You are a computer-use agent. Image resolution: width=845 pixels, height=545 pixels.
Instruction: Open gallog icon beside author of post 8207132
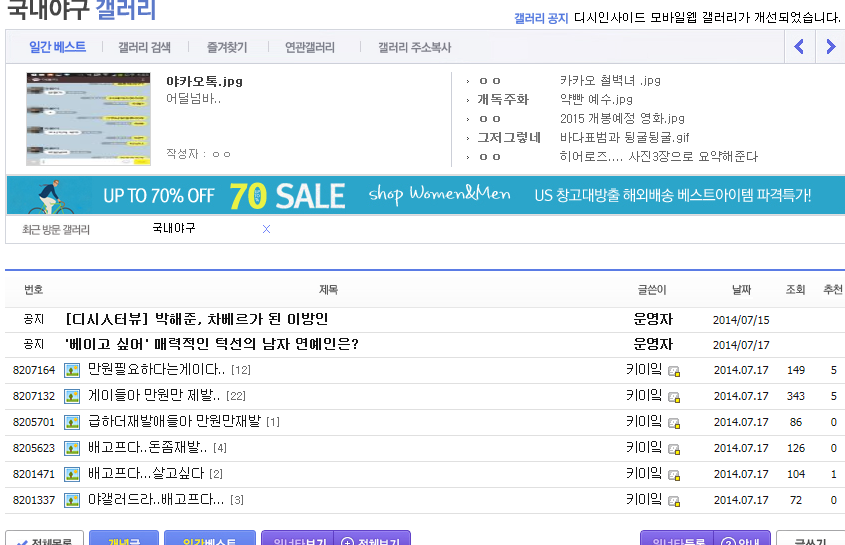point(674,397)
